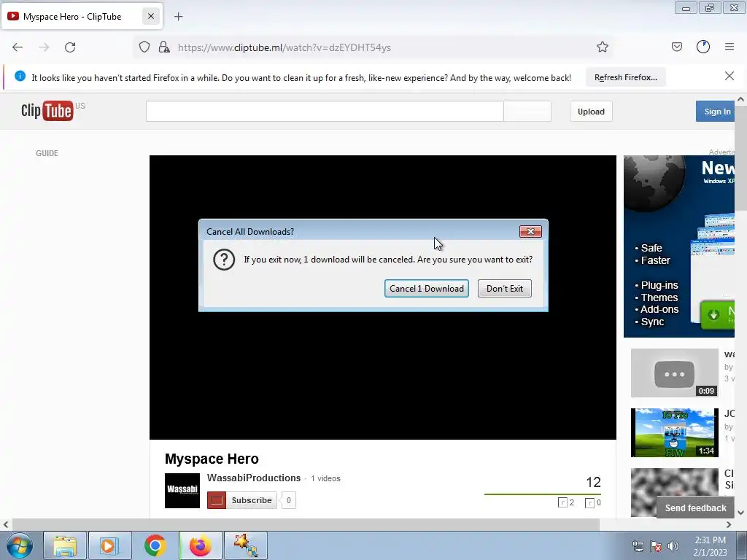Go back to previous page
This screenshot has height=560, width=747.
(18, 47)
